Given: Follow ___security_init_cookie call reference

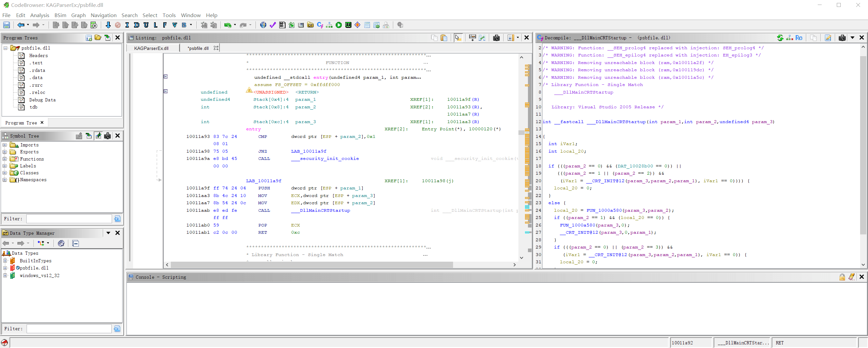Looking at the screenshot, I should click(325, 159).
